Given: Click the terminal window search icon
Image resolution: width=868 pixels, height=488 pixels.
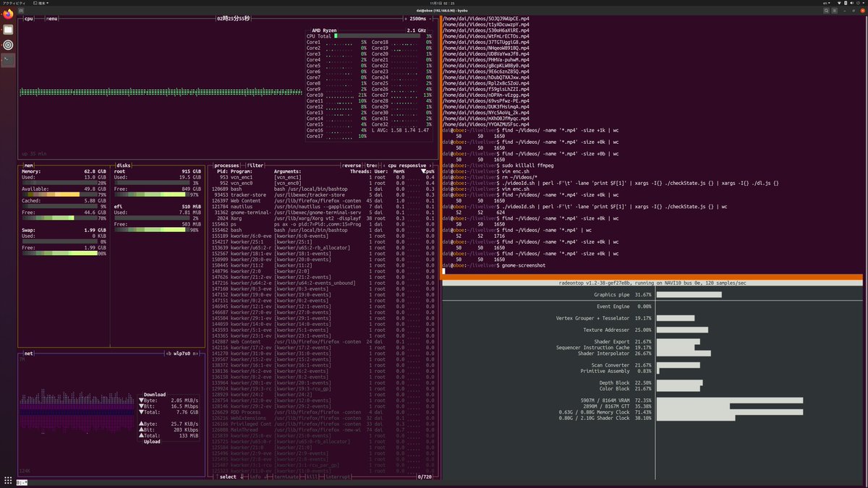Looking at the screenshot, I should coord(826,11).
